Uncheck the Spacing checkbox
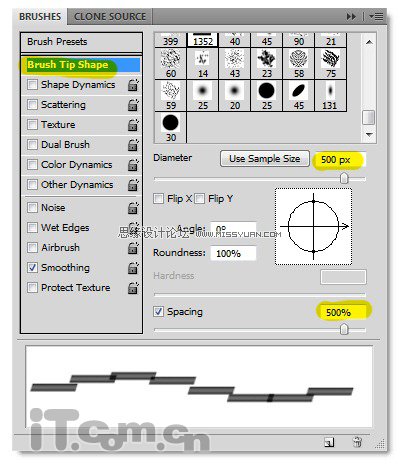 (x=158, y=312)
